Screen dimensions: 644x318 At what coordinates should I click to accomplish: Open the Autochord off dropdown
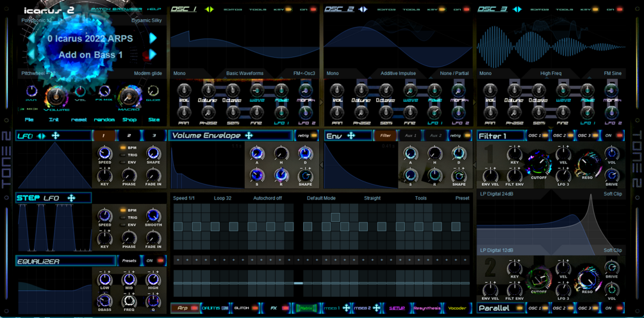click(267, 198)
